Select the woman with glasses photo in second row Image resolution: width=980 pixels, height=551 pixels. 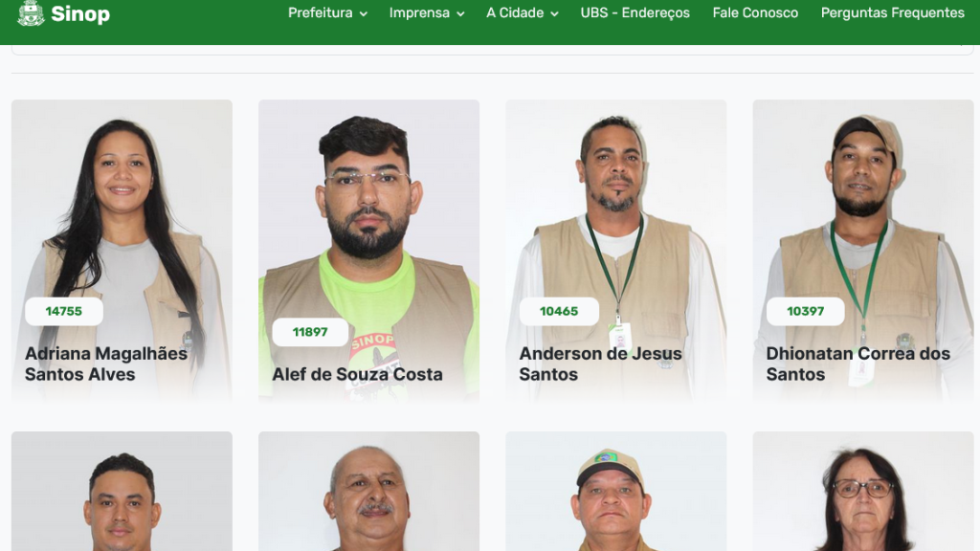coord(863,491)
